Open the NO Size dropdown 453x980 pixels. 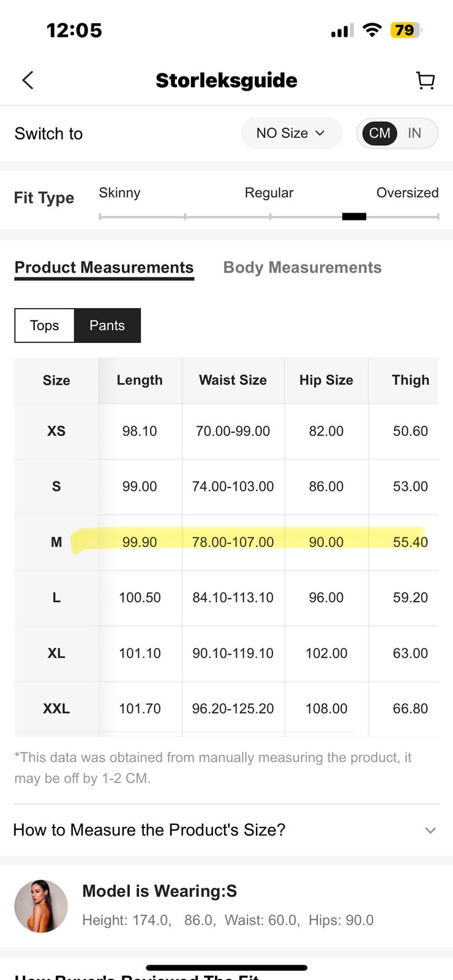pyautogui.click(x=291, y=133)
